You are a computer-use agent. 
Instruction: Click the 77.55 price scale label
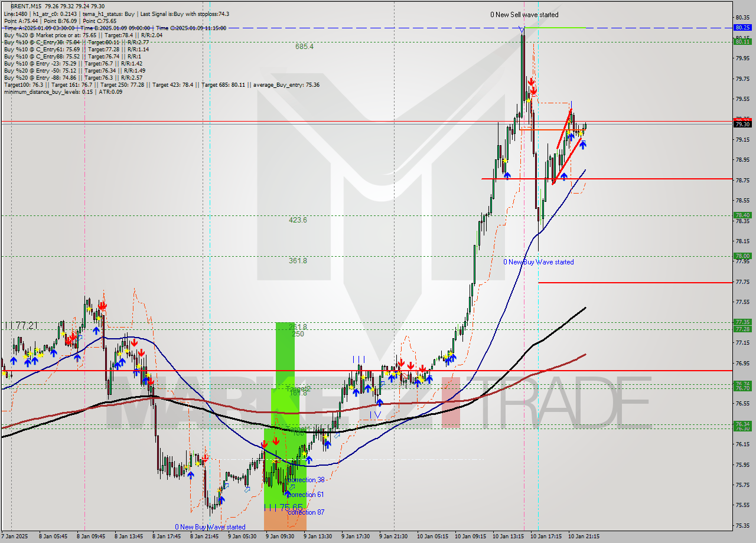pyautogui.click(x=742, y=302)
